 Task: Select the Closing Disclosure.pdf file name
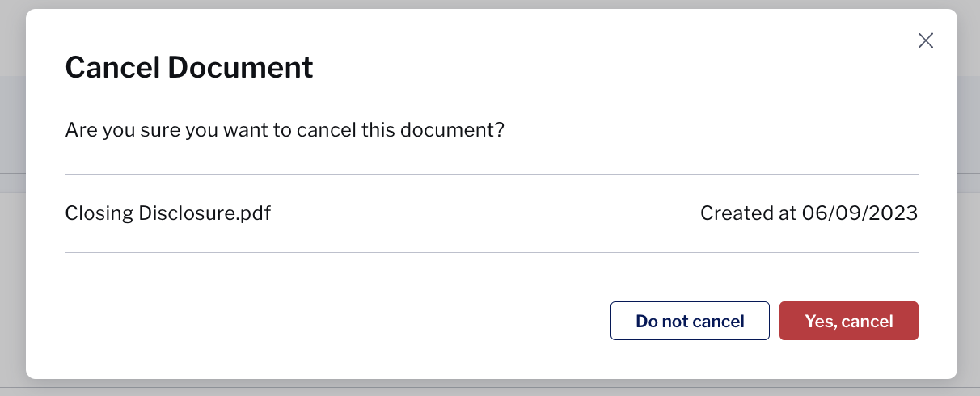[167, 213]
